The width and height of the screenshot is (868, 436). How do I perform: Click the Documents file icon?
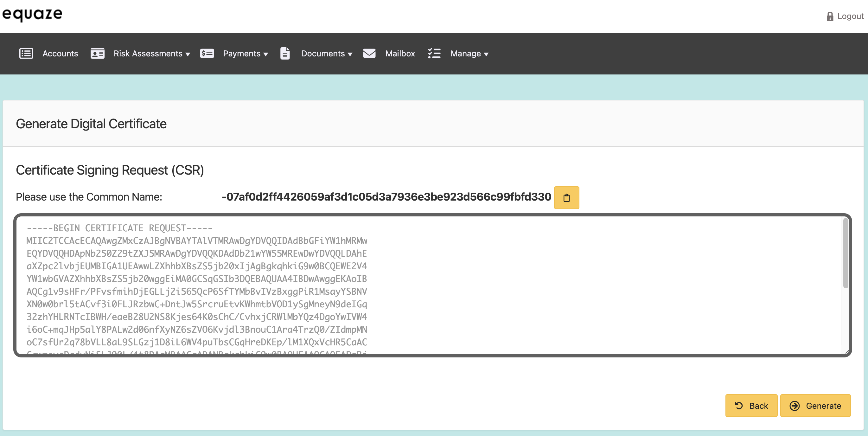pyautogui.click(x=285, y=54)
